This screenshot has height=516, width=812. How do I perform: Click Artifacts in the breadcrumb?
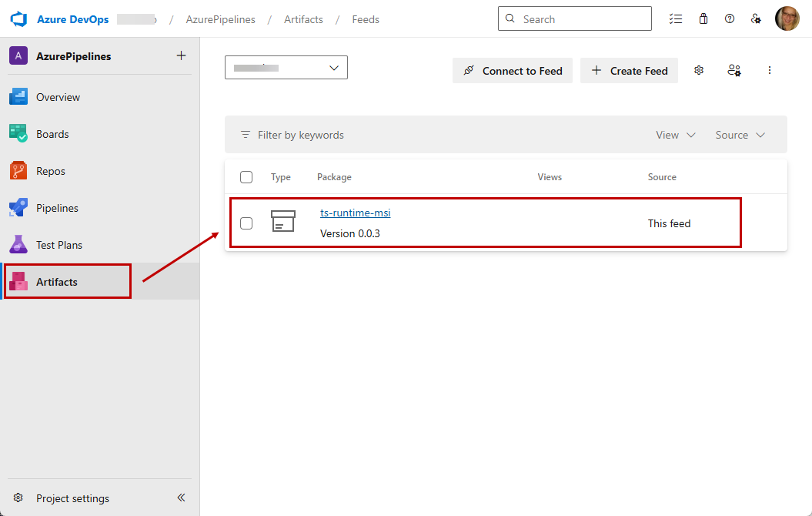click(x=303, y=19)
